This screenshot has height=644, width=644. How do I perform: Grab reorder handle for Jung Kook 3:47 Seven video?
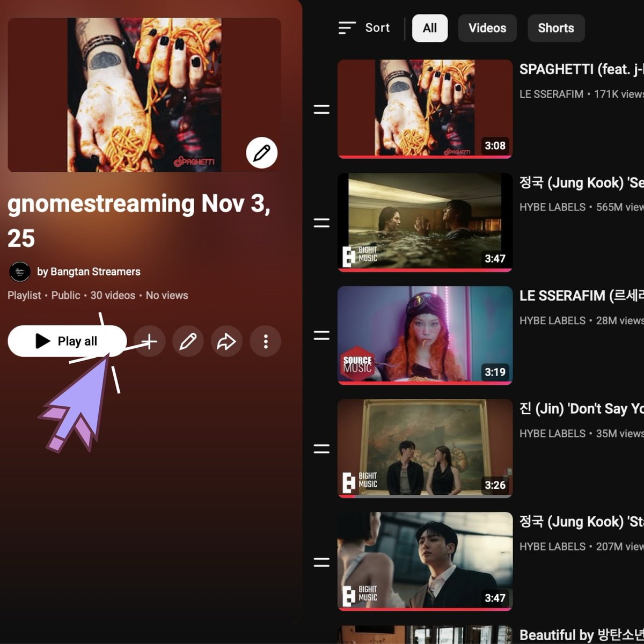pyautogui.click(x=321, y=223)
